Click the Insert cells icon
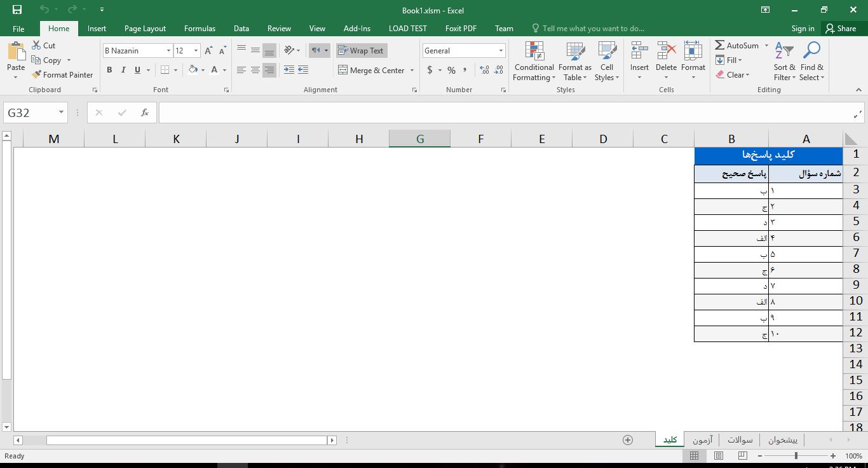This screenshot has width=868, height=468. pyautogui.click(x=639, y=52)
